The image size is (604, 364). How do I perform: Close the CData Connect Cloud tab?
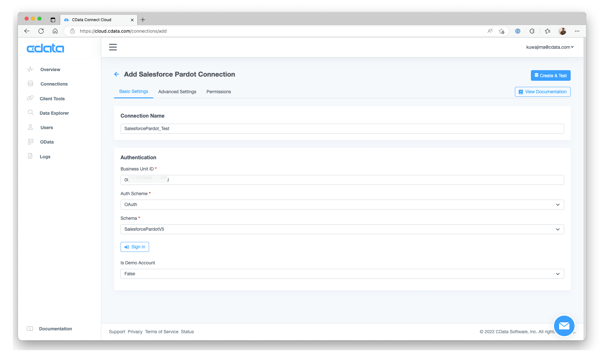pos(132,20)
